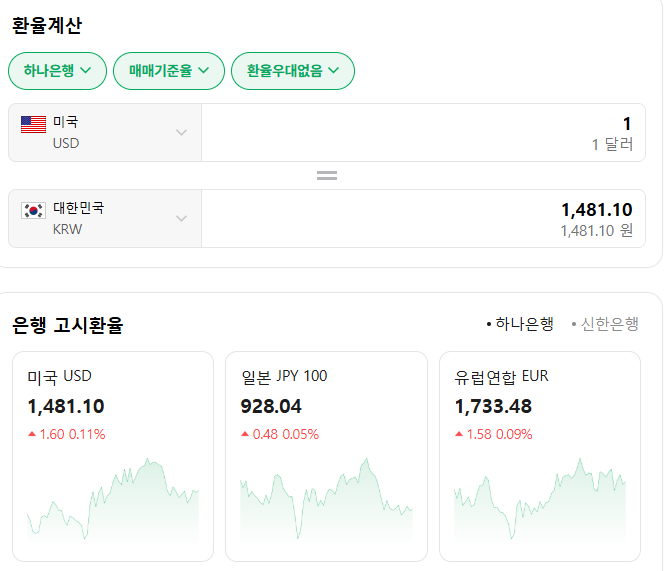The height and width of the screenshot is (571, 668).
Task: Click the red up-arrow under 미국 USD
Action: [x=32, y=434]
